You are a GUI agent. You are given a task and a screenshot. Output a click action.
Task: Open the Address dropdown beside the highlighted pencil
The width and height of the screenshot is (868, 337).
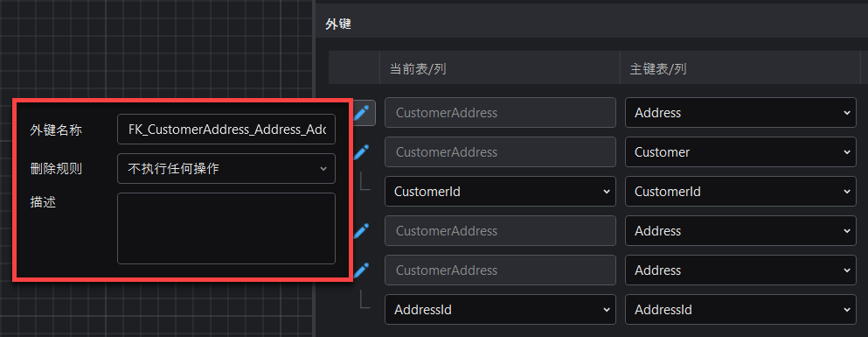740,113
